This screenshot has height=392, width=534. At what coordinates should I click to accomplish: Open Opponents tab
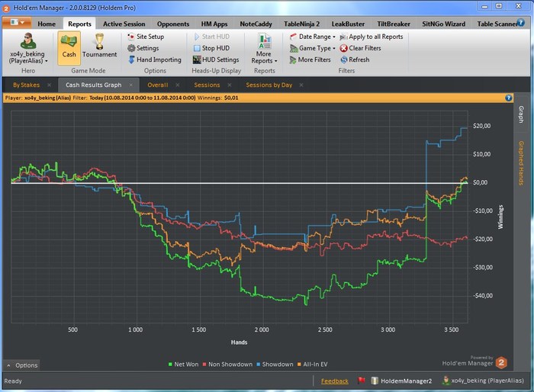point(173,24)
